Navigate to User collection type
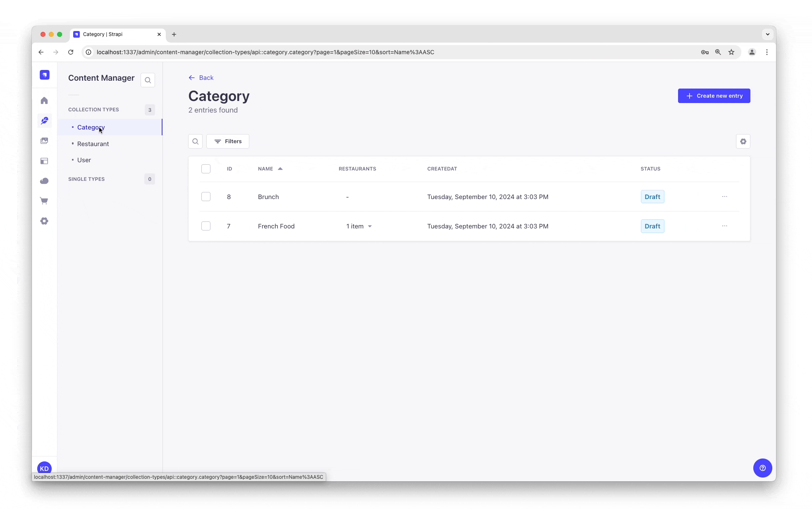812x509 pixels. pos(84,159)
